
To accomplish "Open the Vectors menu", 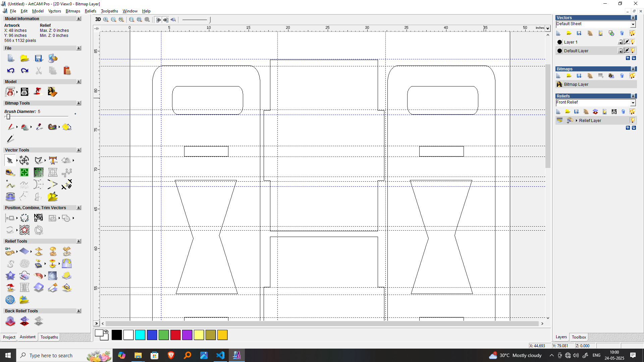I will (x=55, y=11).
